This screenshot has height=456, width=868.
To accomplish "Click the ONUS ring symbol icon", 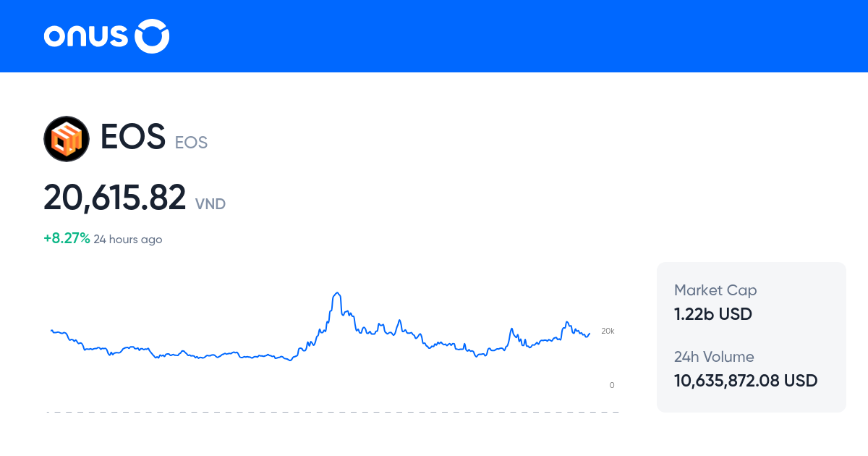I will (x=153, y=36).
